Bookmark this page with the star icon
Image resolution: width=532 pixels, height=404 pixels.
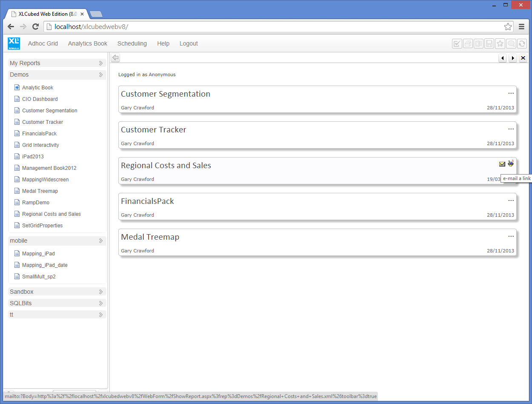[x=508, y=27]
